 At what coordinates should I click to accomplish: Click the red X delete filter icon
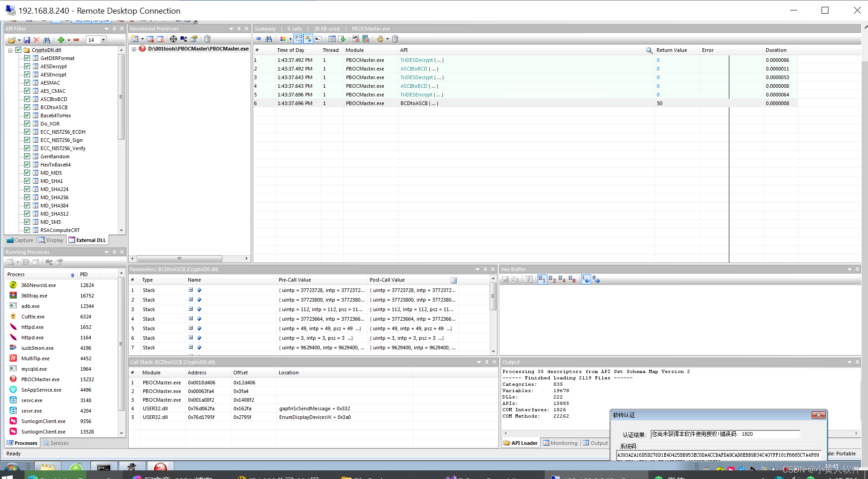coord(37,40)
